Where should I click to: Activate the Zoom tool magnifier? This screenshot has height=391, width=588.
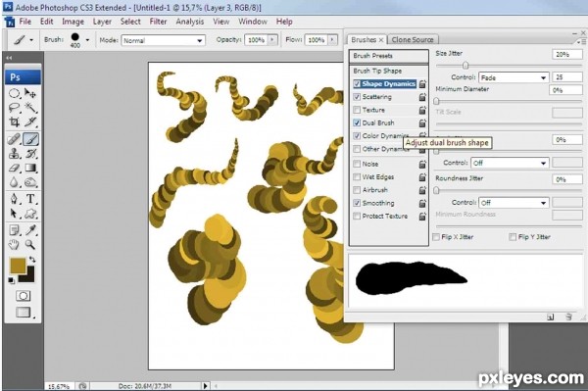[30, 245]
